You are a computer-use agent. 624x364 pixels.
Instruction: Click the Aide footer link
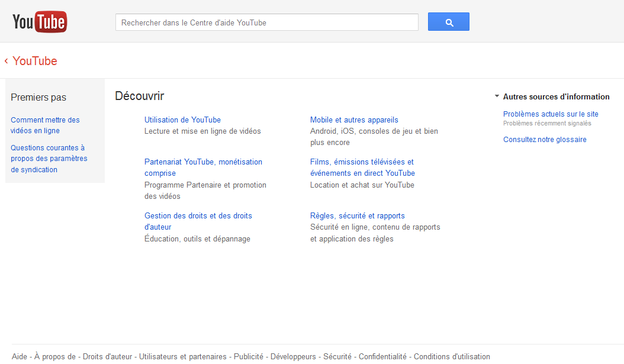click(x=20, y=356)
